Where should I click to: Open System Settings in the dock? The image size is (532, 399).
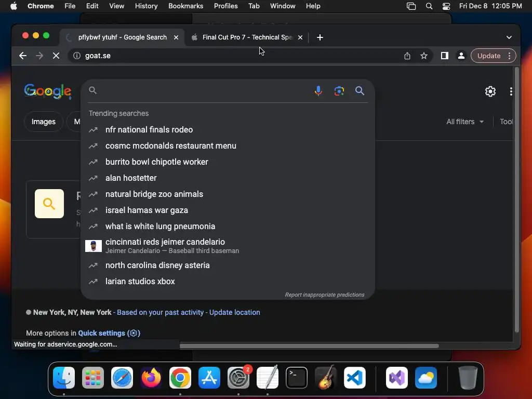coord(238,378)
